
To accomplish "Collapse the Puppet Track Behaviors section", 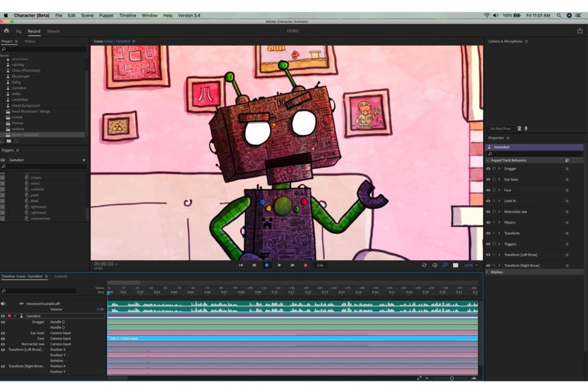I will coord(488,160).
